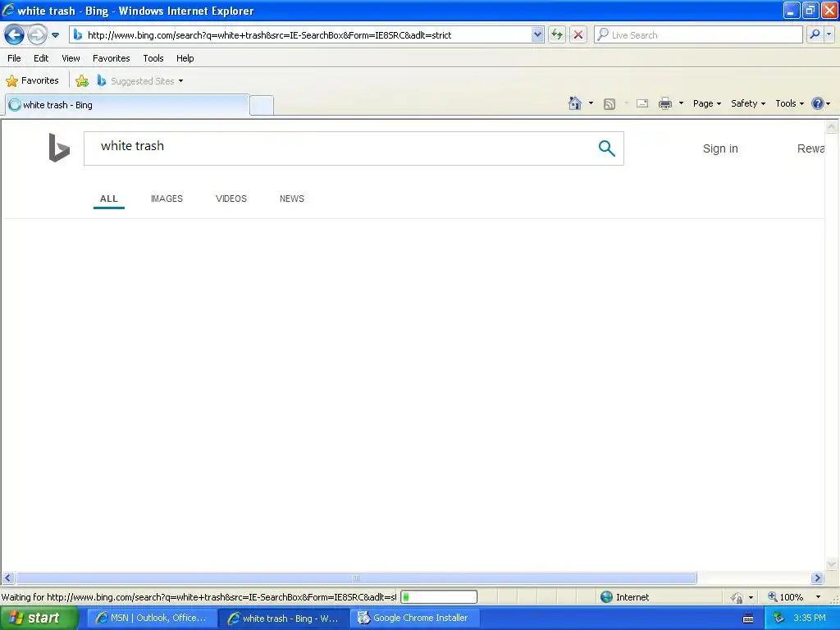This screenshot has width=840, height=630.
Task: Click the Print icon
Action: (x=664, y=103)
